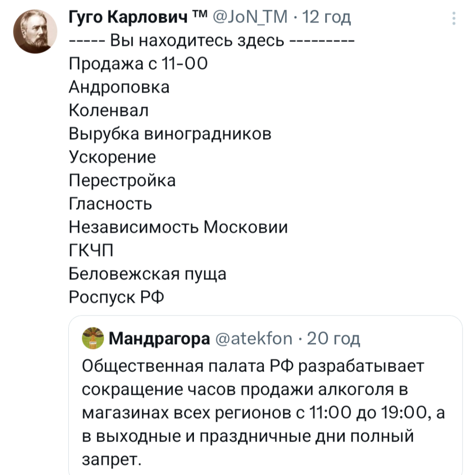The height and width of the screenshot is (475, 476).
Task: Click the "Вырубка виноградников" line
Action: click(x=170, y=134)
